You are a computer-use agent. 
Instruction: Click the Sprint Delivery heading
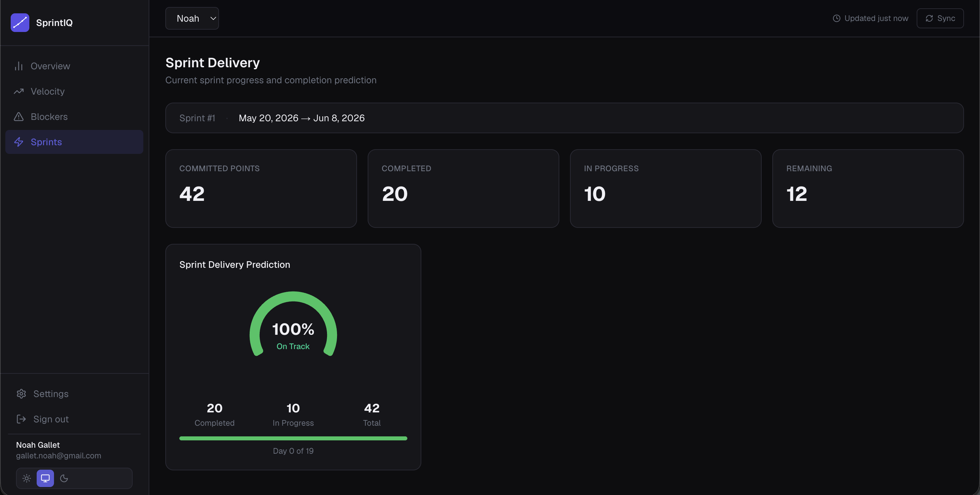click(213, 63)
